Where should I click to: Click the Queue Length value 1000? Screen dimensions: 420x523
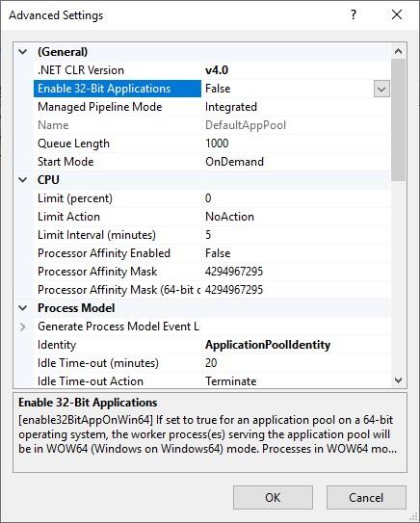[217, 144]
